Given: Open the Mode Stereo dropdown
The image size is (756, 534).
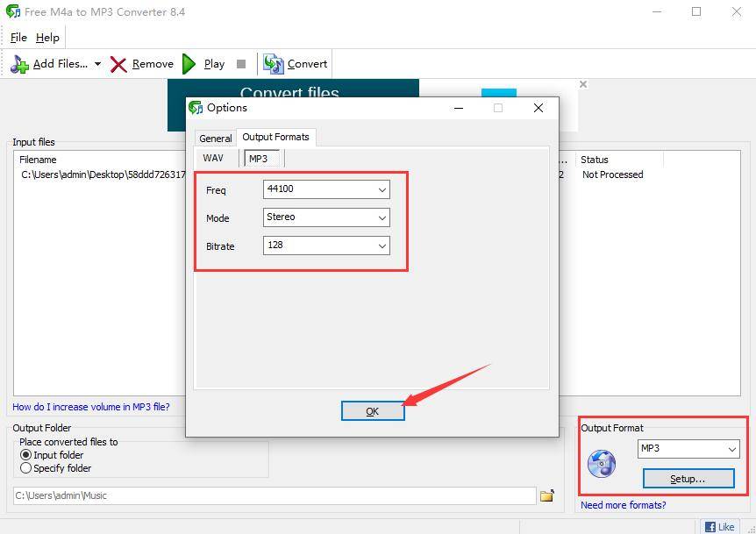Looking at the screenshot, I should tap(382, 217).
